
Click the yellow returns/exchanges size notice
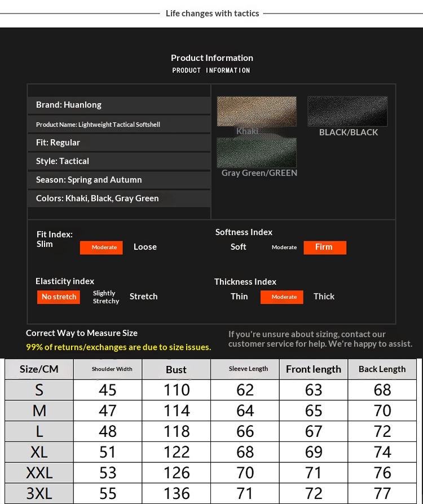[118, 347]
